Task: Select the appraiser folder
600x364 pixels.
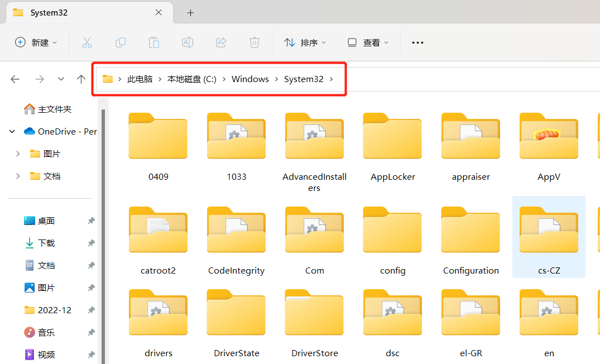Action: (x=471, y=147)
